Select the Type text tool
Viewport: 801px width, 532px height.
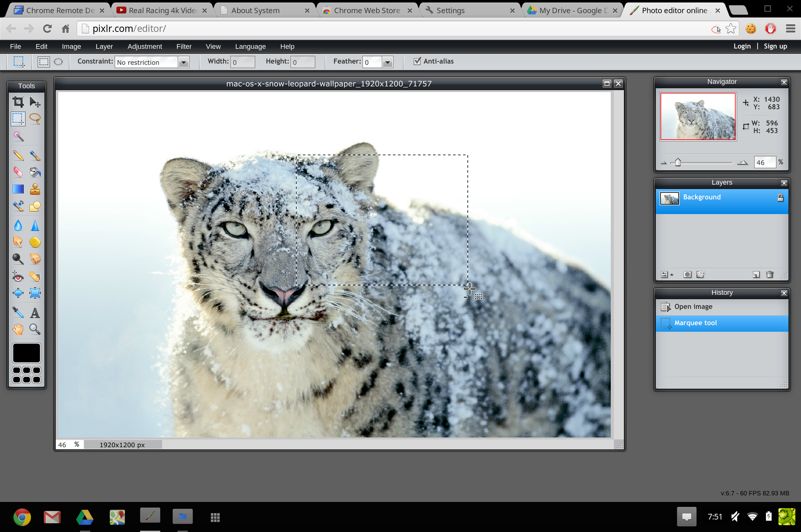[35, 313]
